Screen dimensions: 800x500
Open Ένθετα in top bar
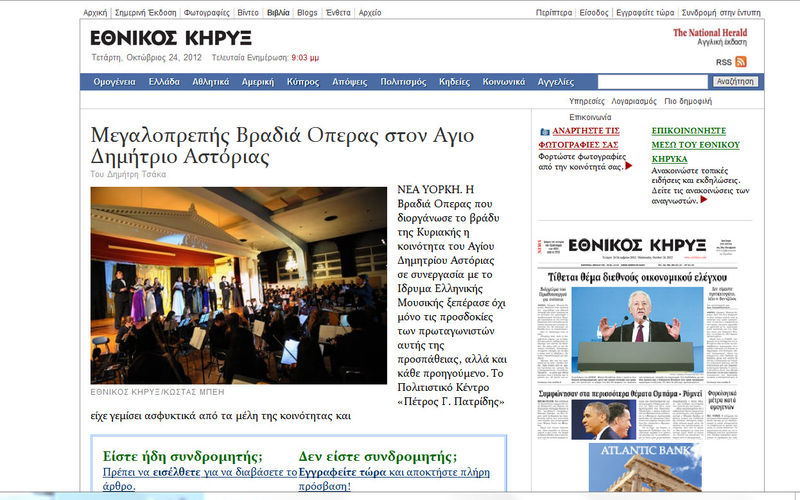point(338,13)
